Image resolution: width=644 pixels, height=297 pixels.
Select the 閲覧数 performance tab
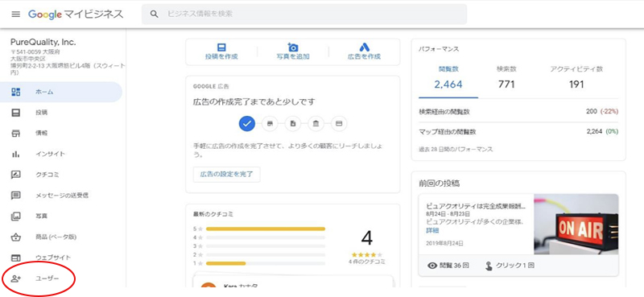point(448,78)
